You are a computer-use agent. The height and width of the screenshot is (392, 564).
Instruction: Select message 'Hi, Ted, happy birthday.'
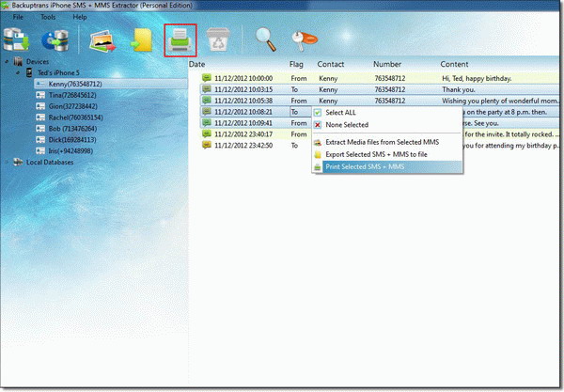(477, 78)
